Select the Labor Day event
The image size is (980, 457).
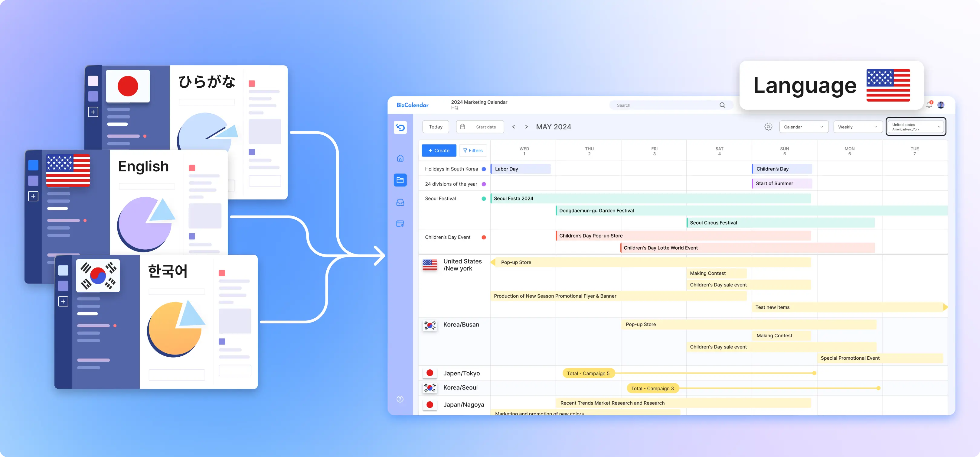pyautogui.click(x=521, y=169)
